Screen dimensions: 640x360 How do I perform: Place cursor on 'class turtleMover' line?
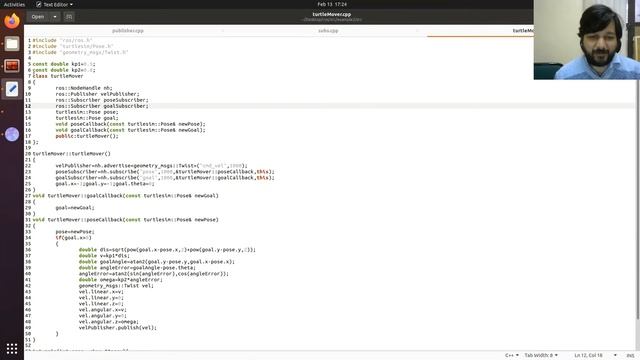[58, 76]
